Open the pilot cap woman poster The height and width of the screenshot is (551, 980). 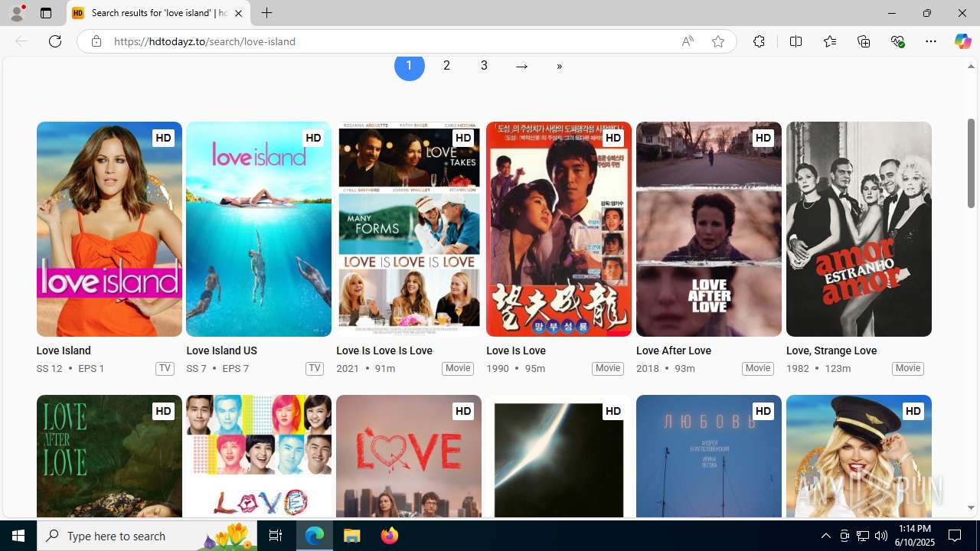tap(859, 456)
